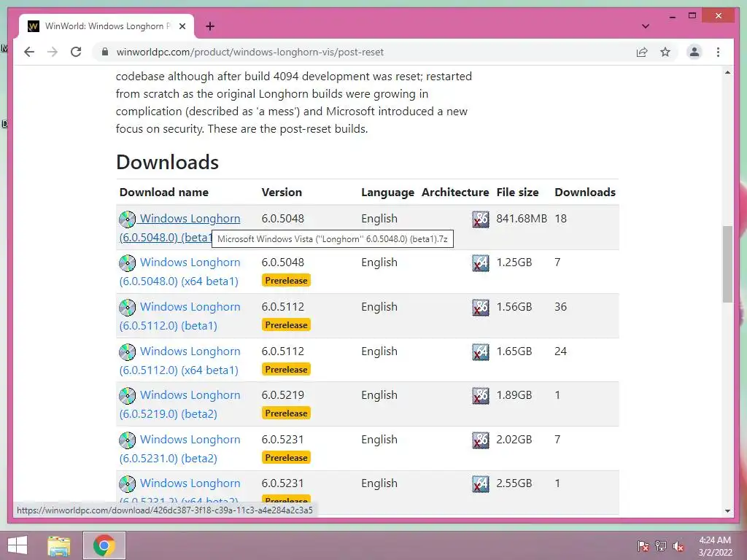Open the Windows Start menu

(x=18, y=545)
